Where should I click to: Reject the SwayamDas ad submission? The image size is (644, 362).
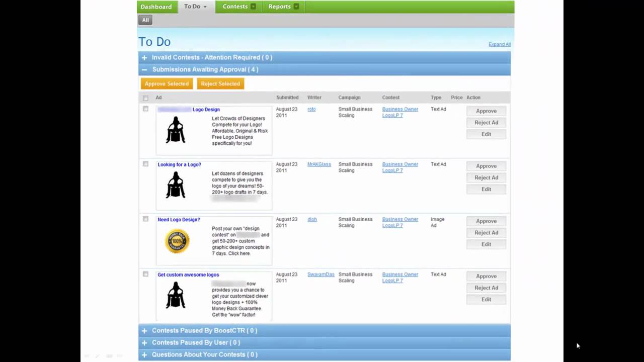486,288
